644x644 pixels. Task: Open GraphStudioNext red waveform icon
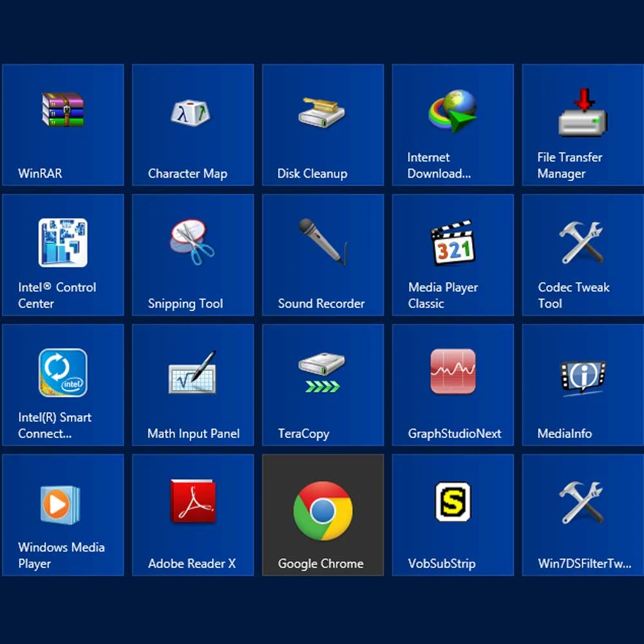pyautogui.click(x=453, y=372)
